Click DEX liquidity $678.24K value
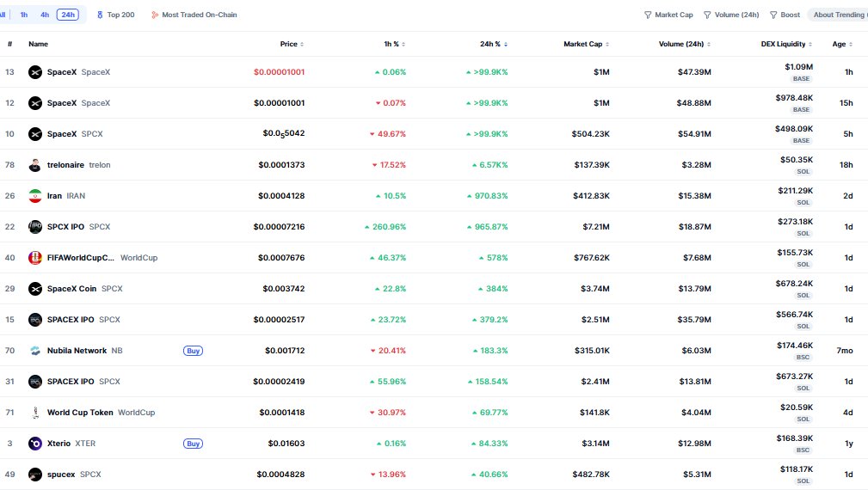 (794, 284)
